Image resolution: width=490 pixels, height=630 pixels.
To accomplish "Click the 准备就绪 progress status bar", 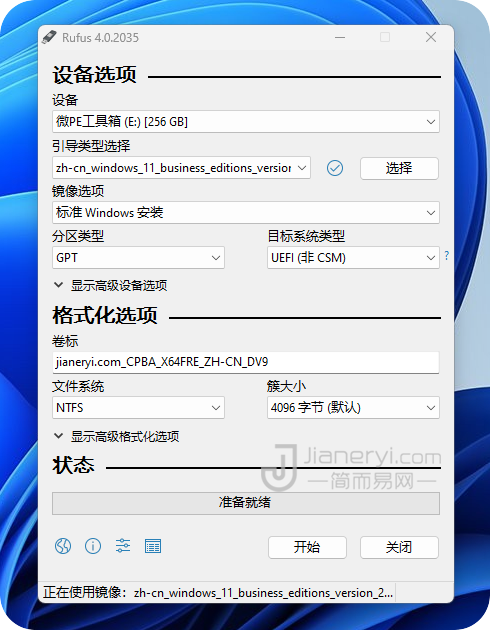I will (x=246, y=503).
